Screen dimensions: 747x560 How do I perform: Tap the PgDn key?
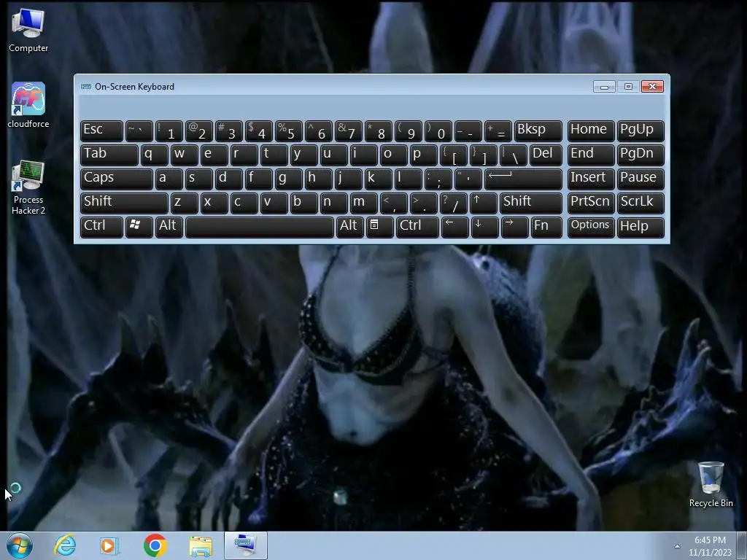pyautogui.click(x=640, y=155)
